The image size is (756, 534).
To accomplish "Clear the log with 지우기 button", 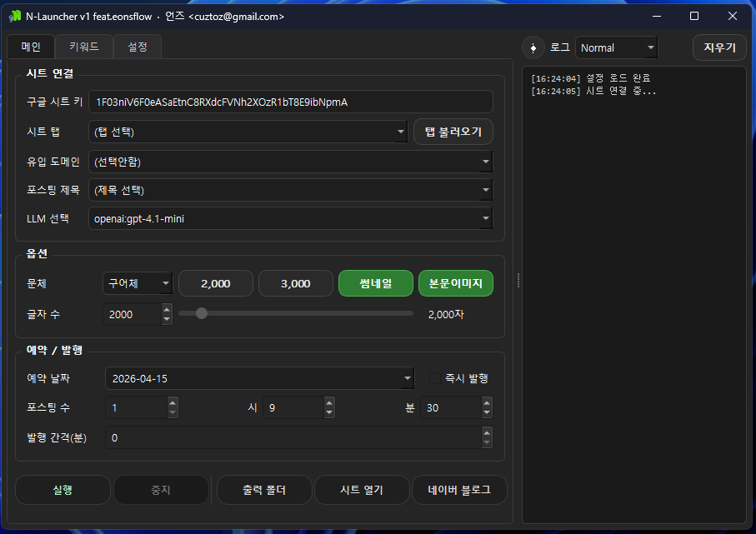I will click(719, 47).
